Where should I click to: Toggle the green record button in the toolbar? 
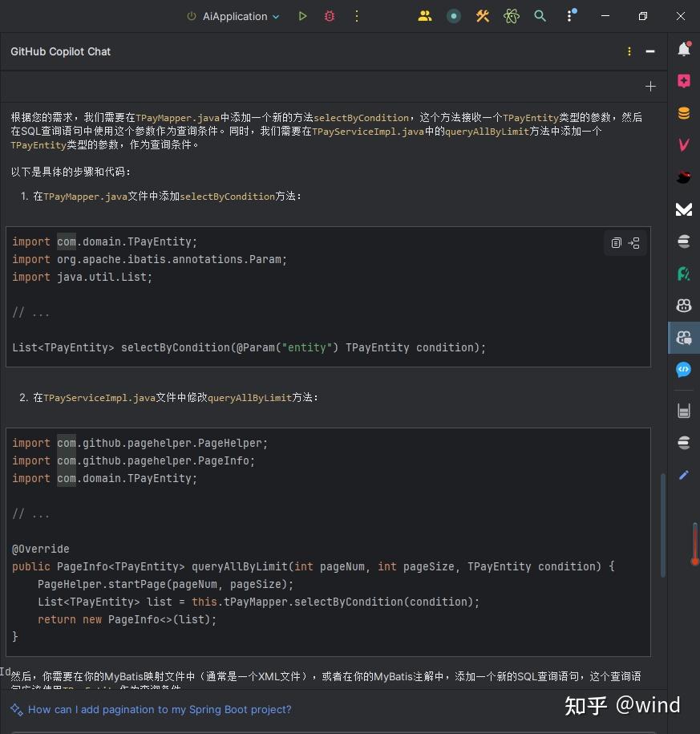(x=454, y=15)
